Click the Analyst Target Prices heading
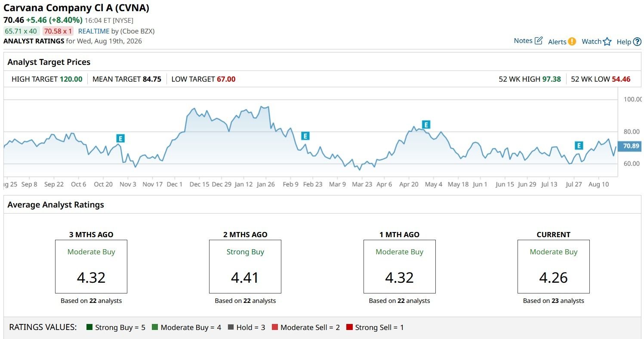644x339 pixels. [49, 62]
